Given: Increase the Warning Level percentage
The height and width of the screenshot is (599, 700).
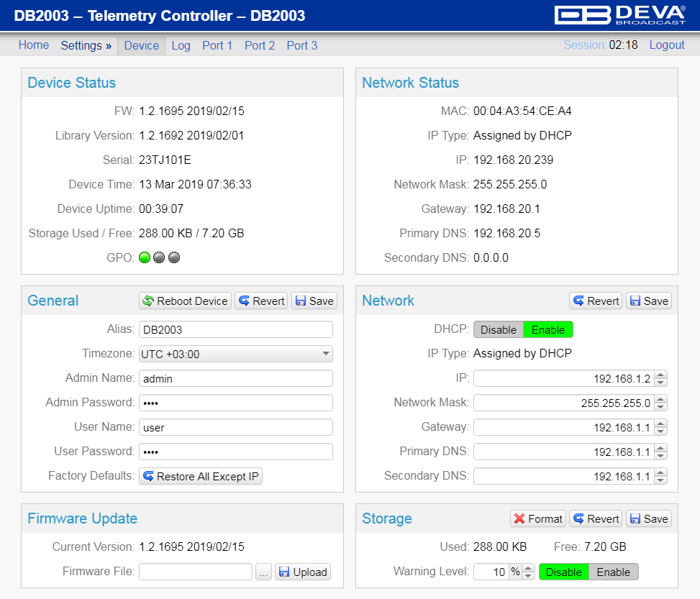Looking at the screenshot, I should [x=528, y=568].
